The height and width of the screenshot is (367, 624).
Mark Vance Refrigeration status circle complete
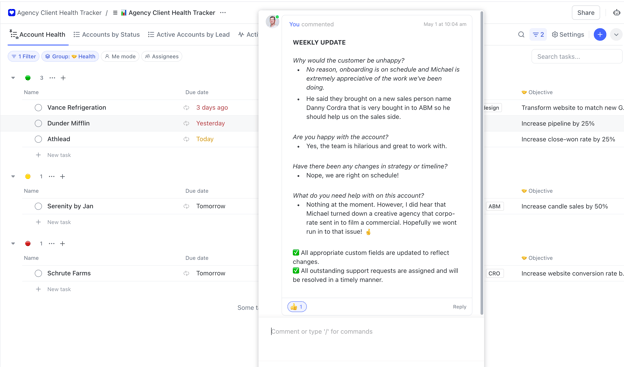pyautogui.click(x=38, y=107)
